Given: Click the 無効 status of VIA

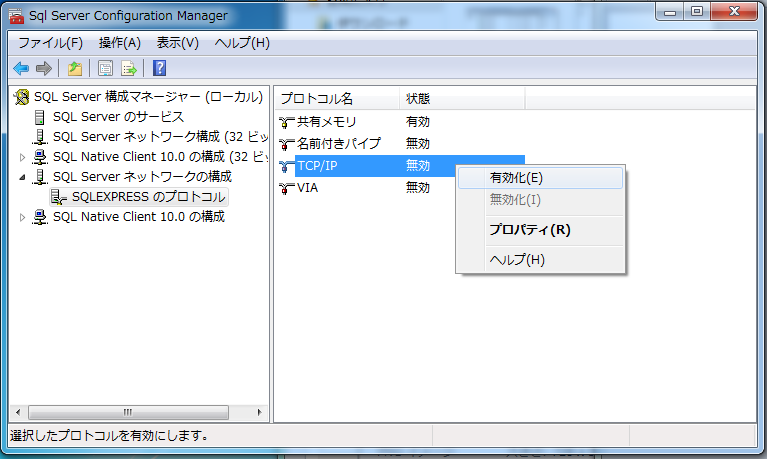Looking at the screenshot, I should 418,188.
